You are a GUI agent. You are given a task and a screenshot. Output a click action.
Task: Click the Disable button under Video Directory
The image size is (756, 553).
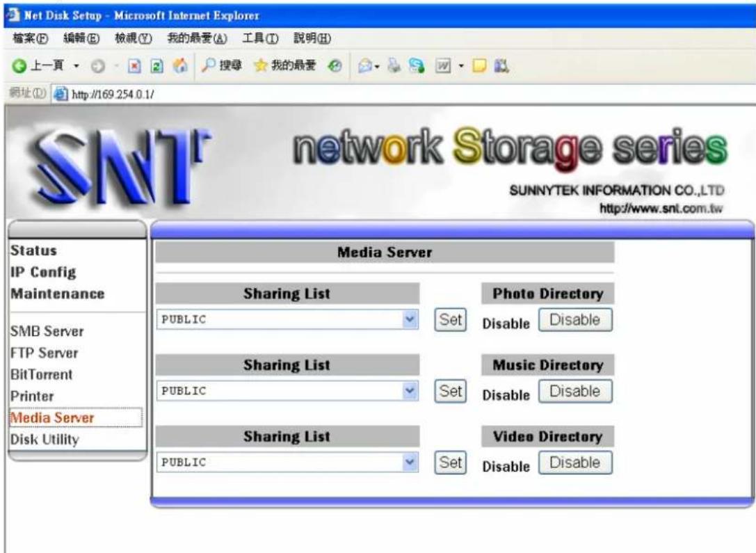coord(575,463)
